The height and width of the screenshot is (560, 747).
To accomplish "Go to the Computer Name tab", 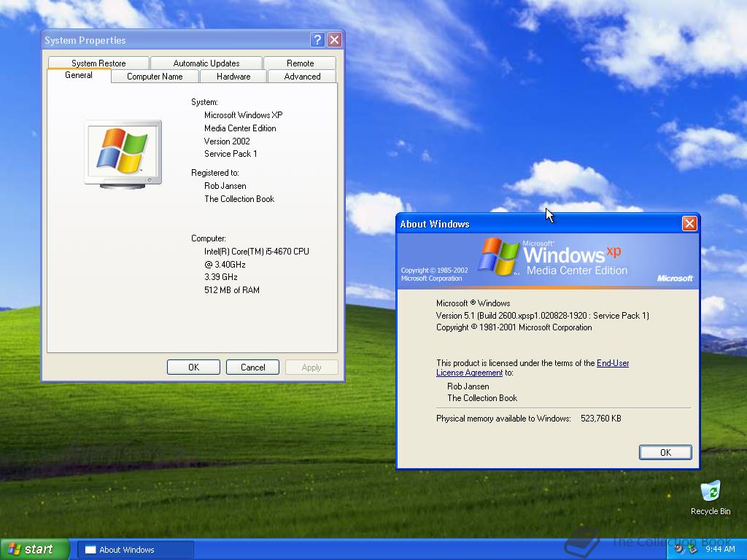I will point(155,76).
